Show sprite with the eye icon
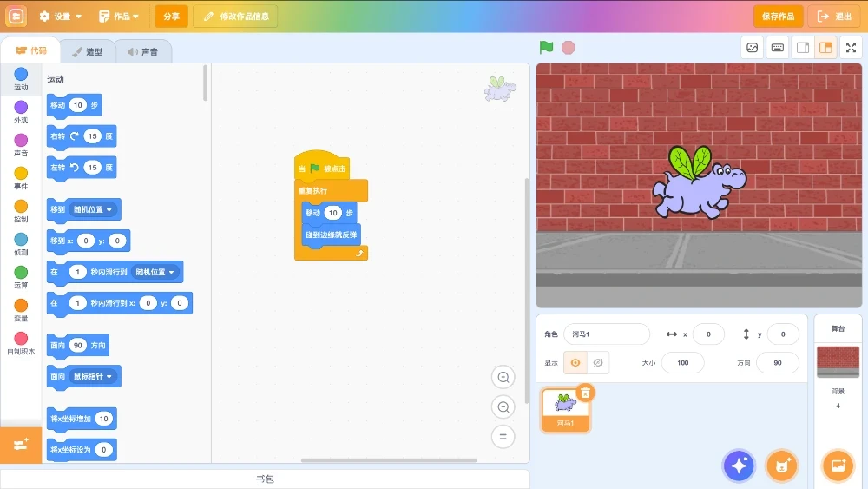This screenshot has height=489, width=868. tap(575, 363)
